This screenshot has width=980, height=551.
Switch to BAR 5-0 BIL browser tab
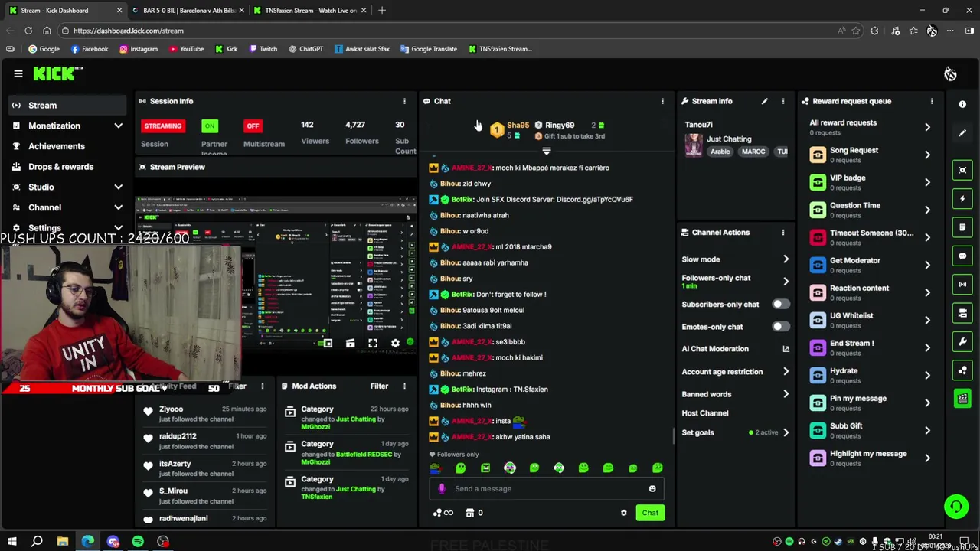click(x=187, y=11)
